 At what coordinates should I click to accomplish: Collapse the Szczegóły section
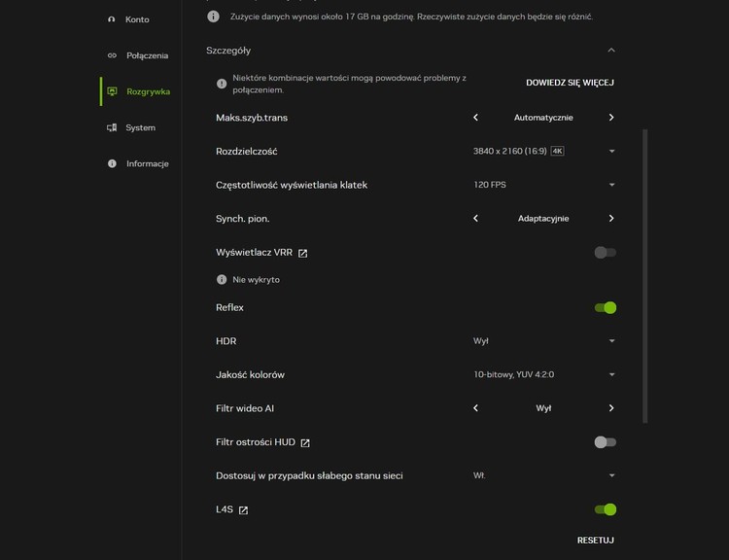click(x=610, y=51)
